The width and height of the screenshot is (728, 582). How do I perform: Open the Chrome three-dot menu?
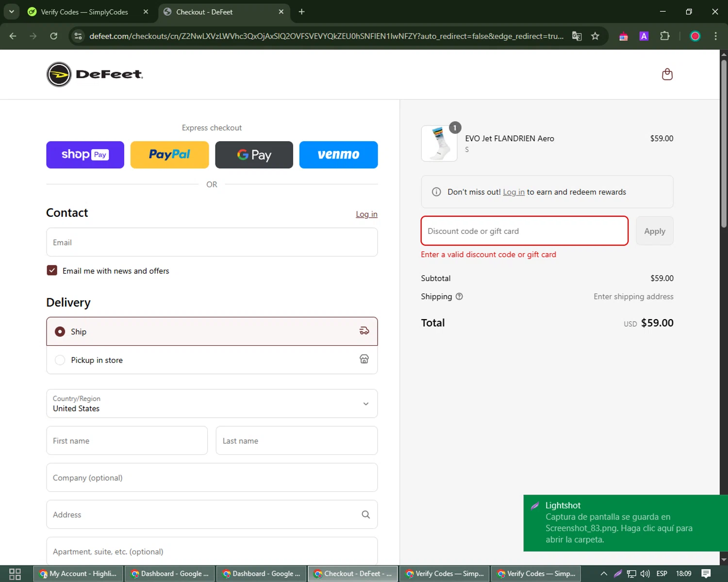715,36
